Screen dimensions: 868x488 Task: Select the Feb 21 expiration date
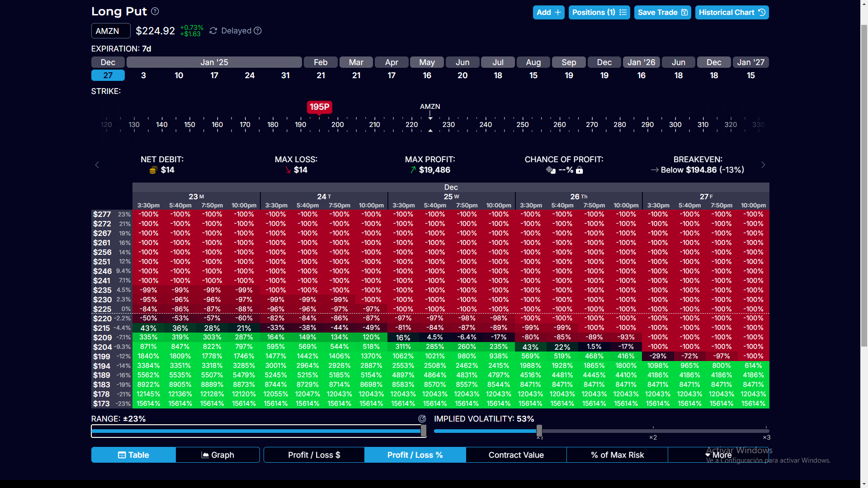pos(321,75)
